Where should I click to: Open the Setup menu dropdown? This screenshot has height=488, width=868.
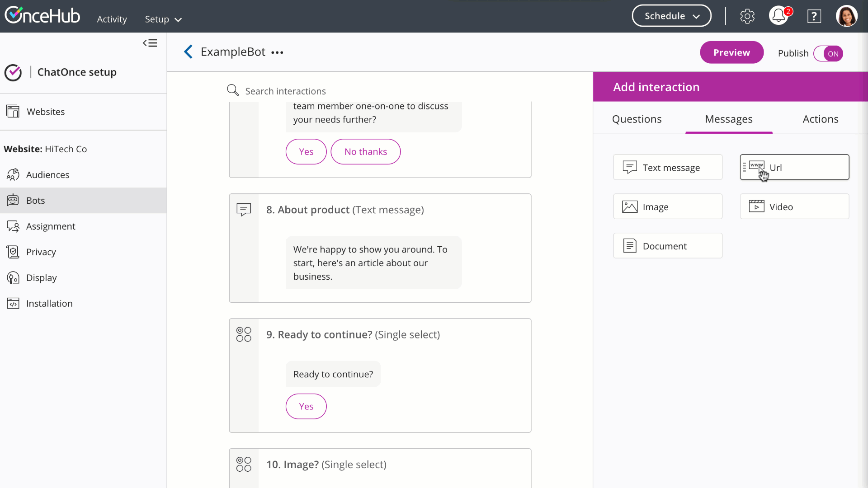click(x=163, y=19)
